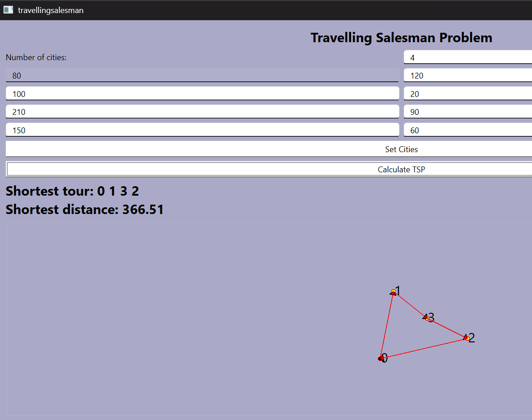Click the input field with value 120
Image resolution: width=532 pixels, height=420 pixels.
[x=468, y=75]
